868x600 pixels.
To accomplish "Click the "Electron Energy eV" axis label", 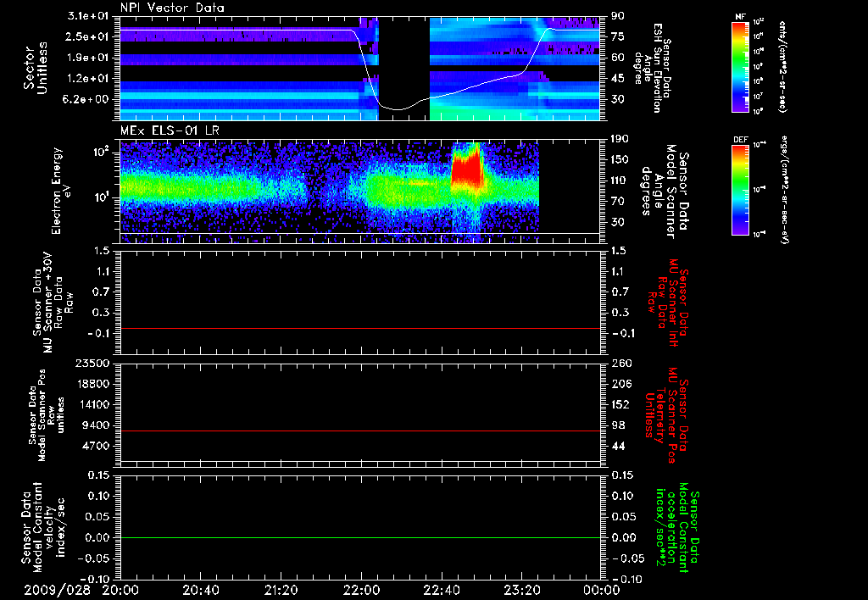I will 61,191.
